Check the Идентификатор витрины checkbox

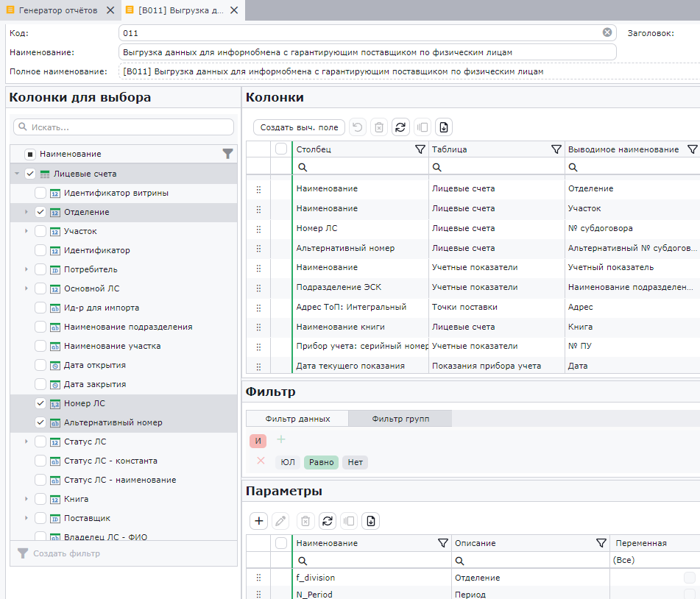click(40, 193)
